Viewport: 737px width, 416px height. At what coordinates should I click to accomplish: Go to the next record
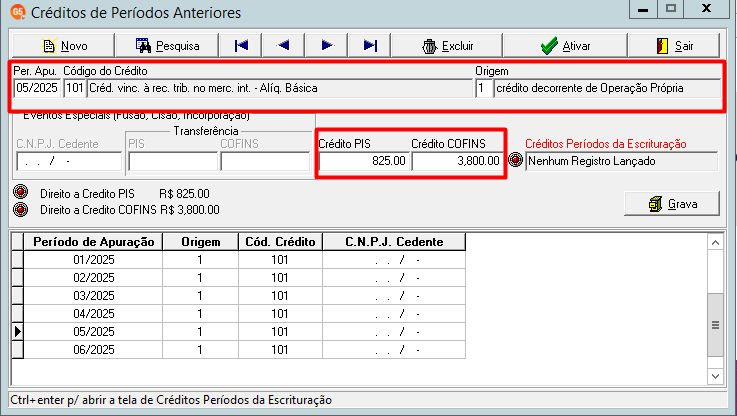(327, 46)
